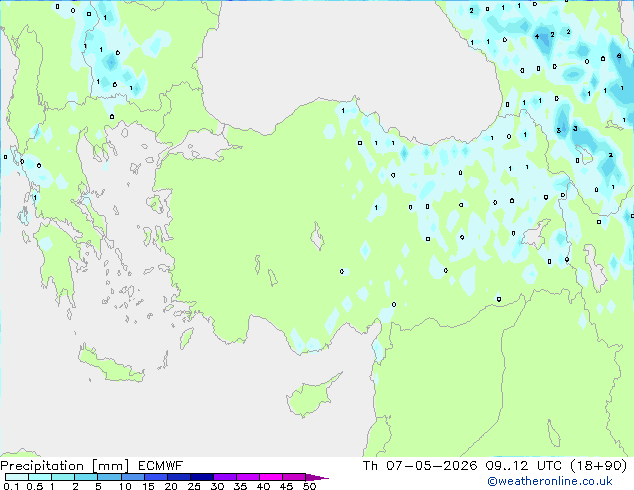Pick legend swatch between 5 and 10
The image size is (634, 490).
pyautogui.click(x=109, y=477)
